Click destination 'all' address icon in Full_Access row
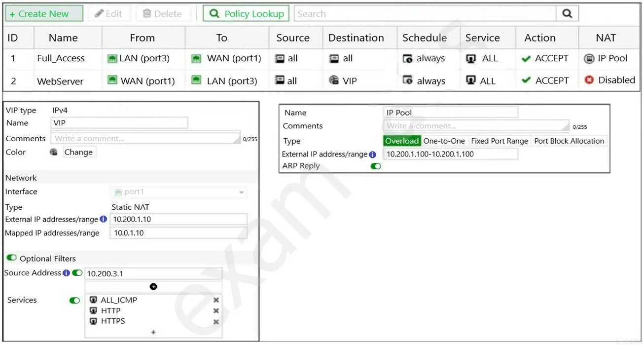 pyautogui.click(x=334, y=59)
